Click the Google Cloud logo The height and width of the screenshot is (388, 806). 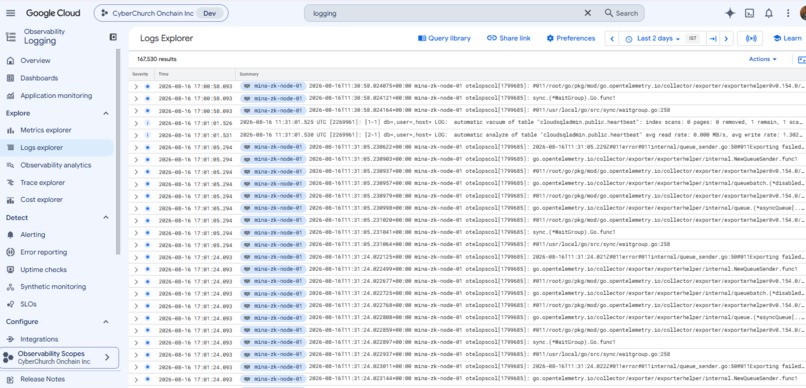(53, 13)
